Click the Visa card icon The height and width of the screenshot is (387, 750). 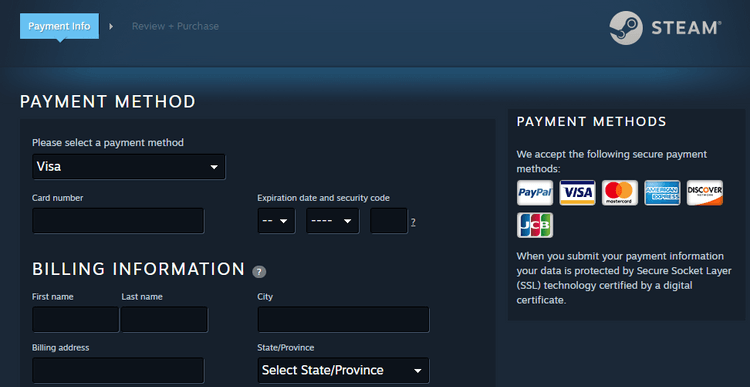tap(577, 193)
